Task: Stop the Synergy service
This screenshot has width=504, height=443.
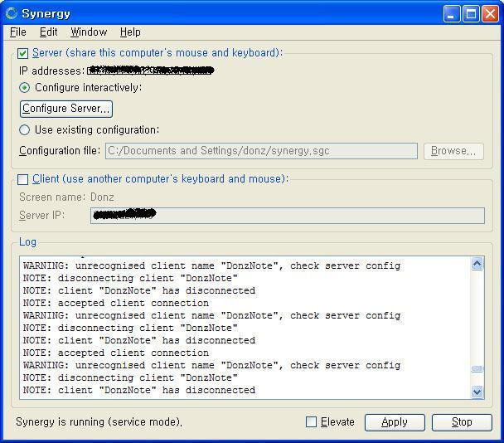Action: click(x=462, y=422)
